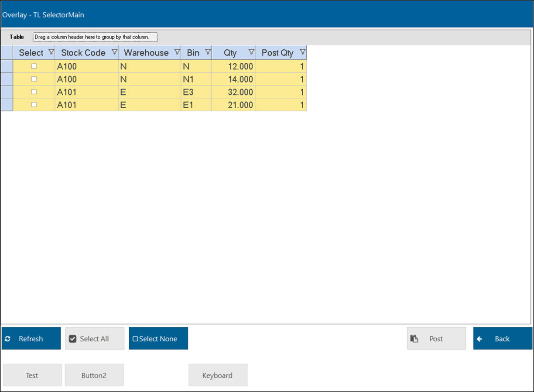Select the row header of the bin N row
The width and height of the screenshot is (534, 392).
tap(7, 66)
